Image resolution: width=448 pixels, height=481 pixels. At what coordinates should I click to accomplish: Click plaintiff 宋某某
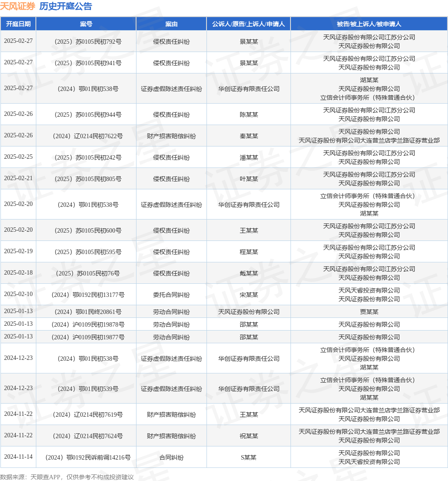tap(248, 295)
